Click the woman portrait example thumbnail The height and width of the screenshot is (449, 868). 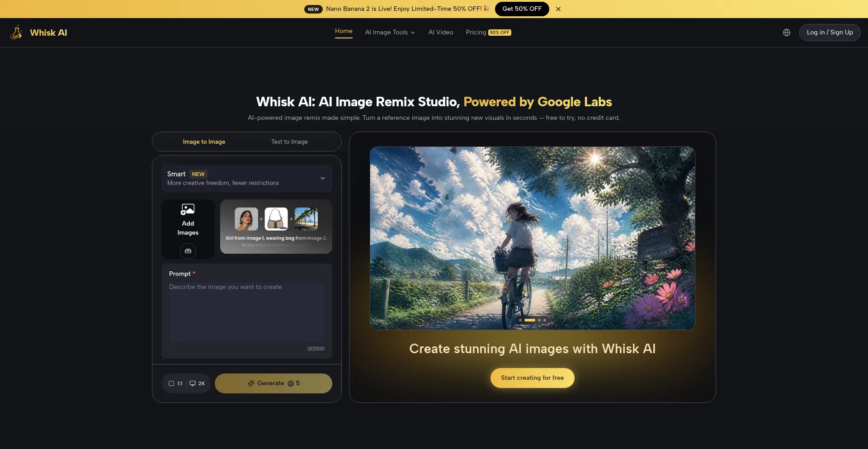(x=246, y=219)
